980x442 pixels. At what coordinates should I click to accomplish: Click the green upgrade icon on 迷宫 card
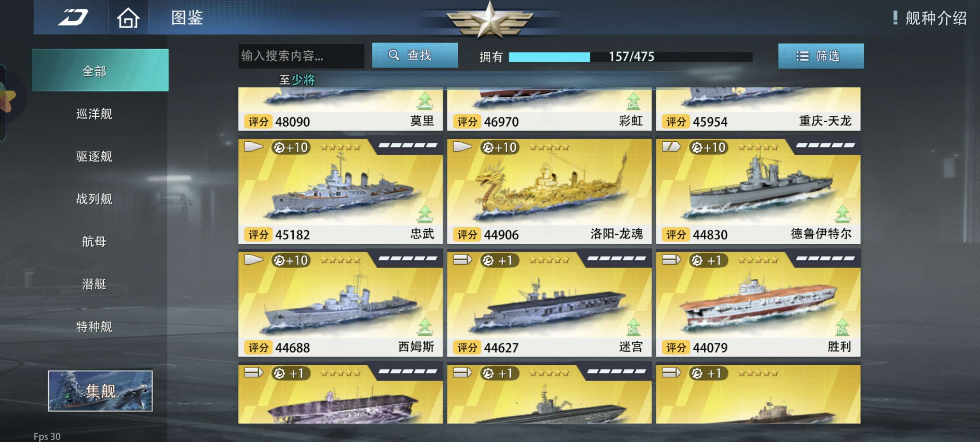[633, 327]
